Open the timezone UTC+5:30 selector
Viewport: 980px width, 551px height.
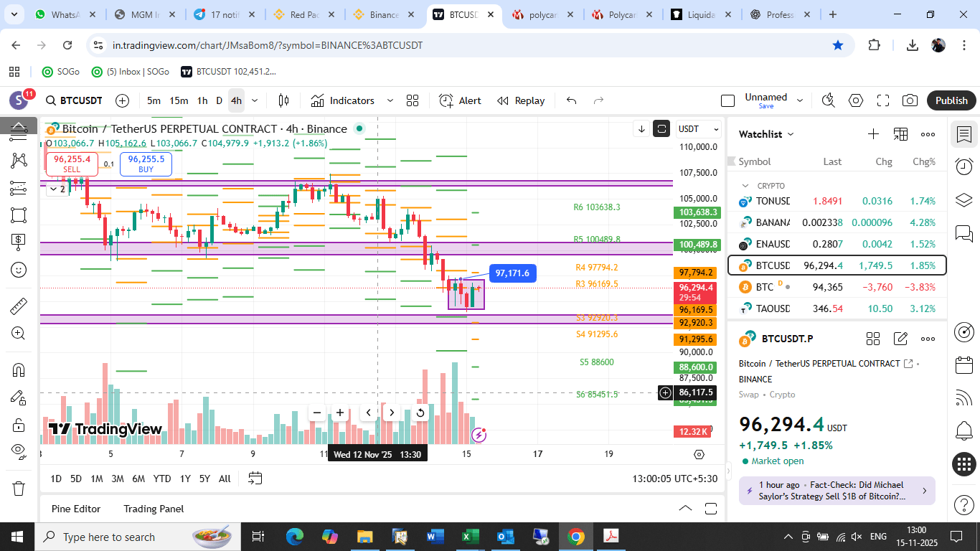pos(674,479)
